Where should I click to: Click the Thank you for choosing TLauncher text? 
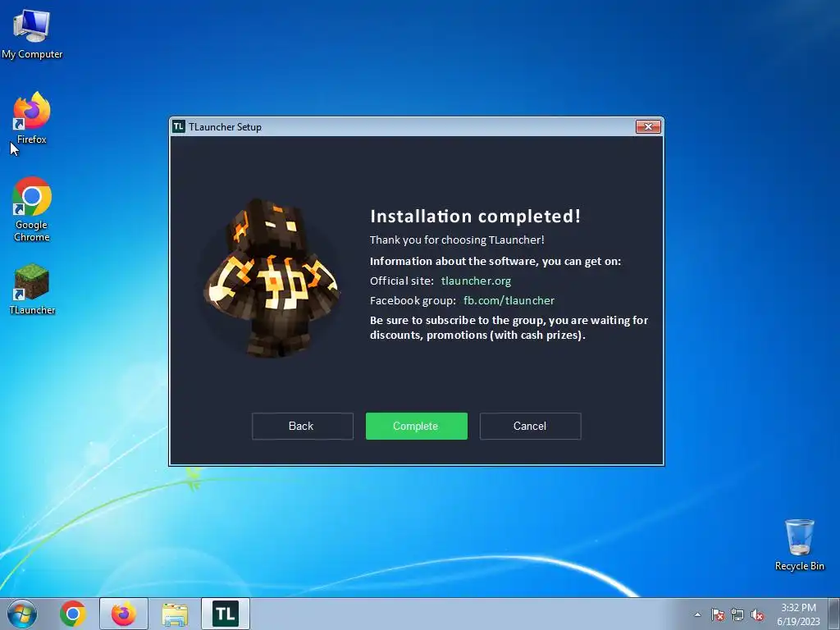point(457,240)
